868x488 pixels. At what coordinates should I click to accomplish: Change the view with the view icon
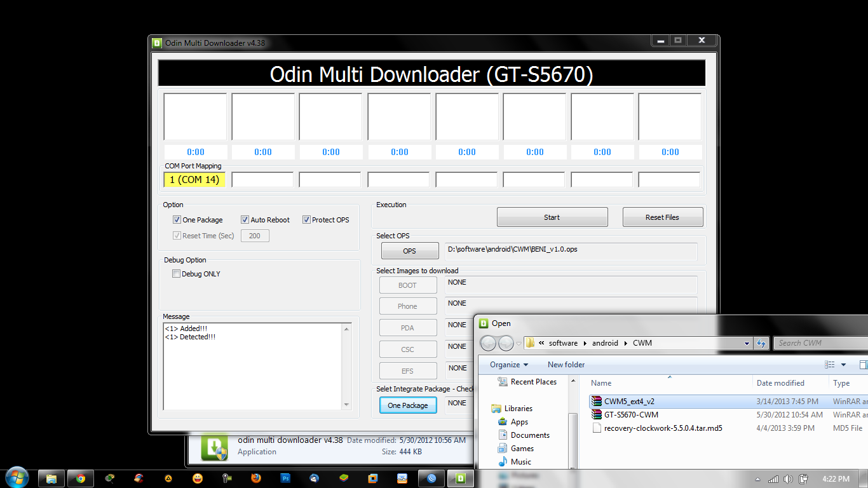(829, 365)
